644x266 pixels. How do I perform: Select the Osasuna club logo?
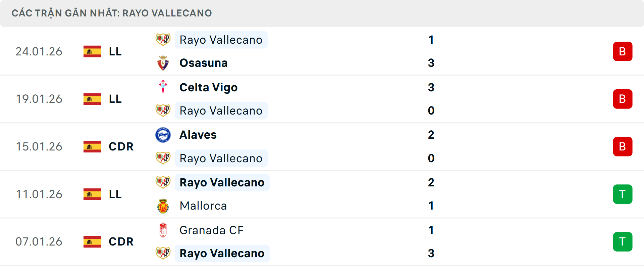pyautogui.click(x=163, y=62)
